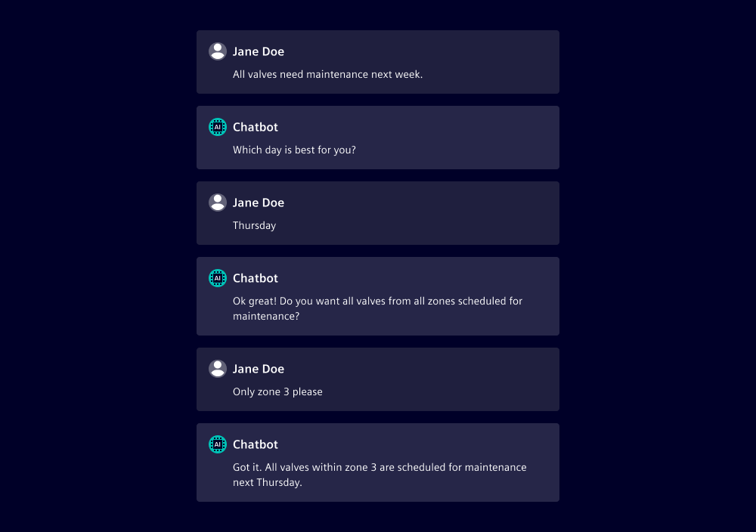Click the 'Only zone 3 please' sender name
756x532 pixels.
click(259, 369)
